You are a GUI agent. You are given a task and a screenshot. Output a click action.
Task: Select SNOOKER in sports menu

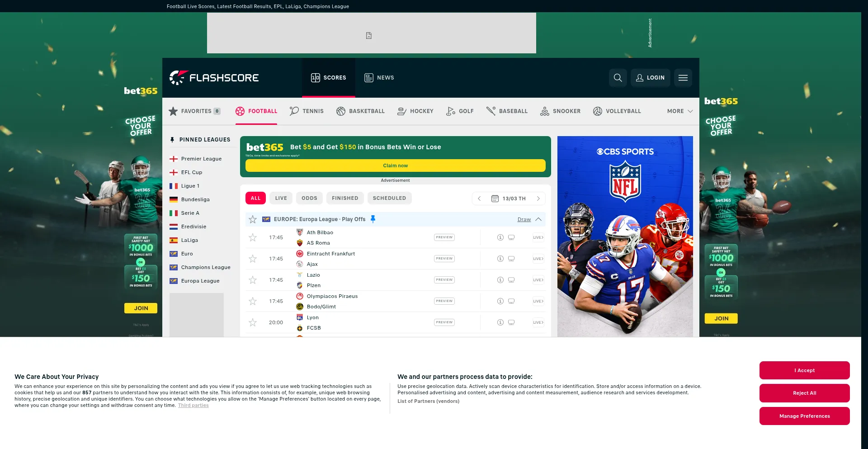tap(560, 111)
